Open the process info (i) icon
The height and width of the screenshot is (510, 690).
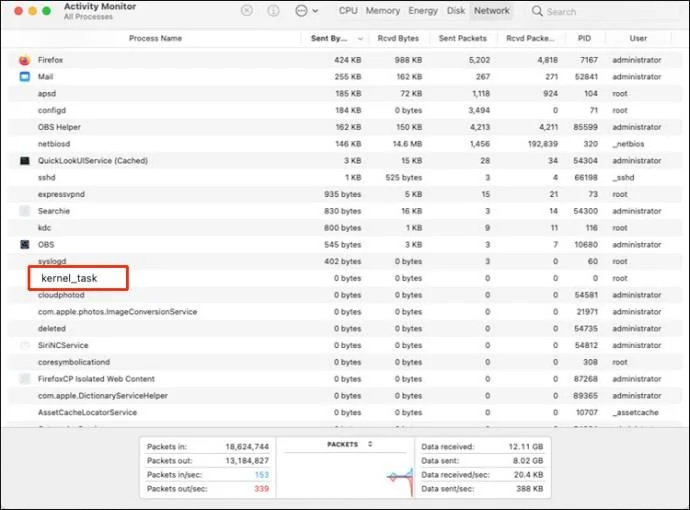pyautogui.click(x=273, y=11)
